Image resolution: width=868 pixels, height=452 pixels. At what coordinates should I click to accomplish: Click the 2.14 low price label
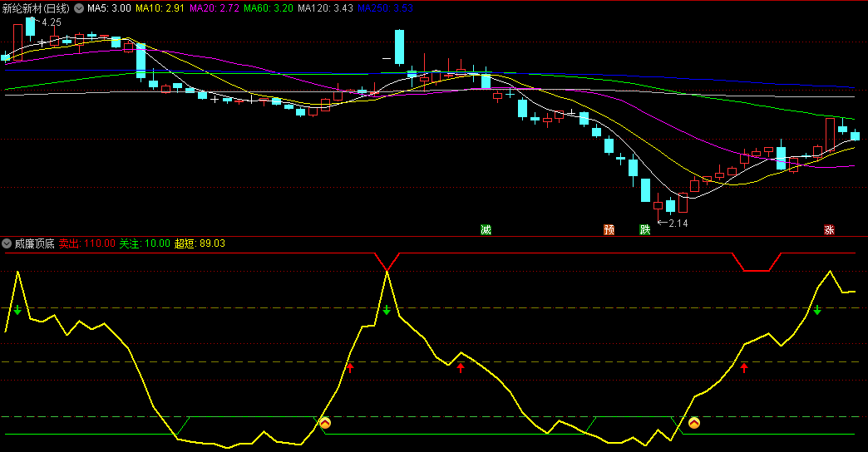tap(678, 223)
